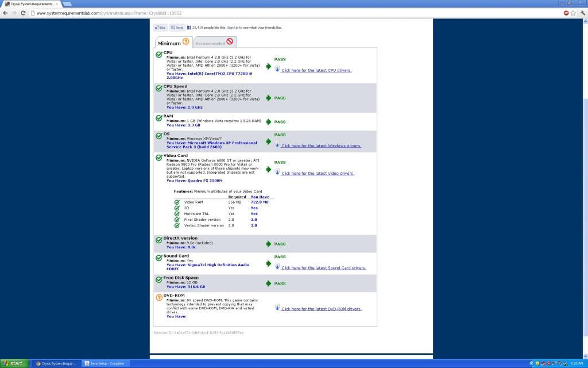Image resolution: width=588 pixels, height=368 pixels.
Task: Click the green arrow in Free Disk Space row
Action: pyautogui.click(x=268, y=283)
